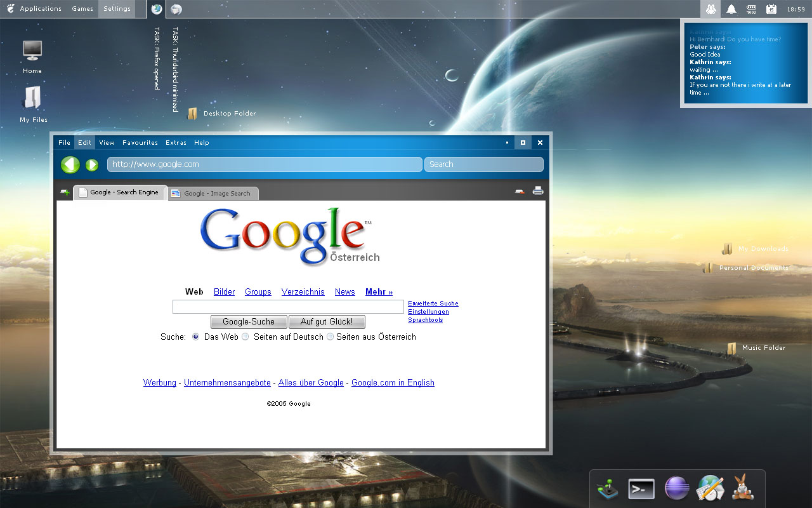The width and height of the screenshot is (812, 508).
Task: Launch the joystick games dock icon
Action: (607, 488)
